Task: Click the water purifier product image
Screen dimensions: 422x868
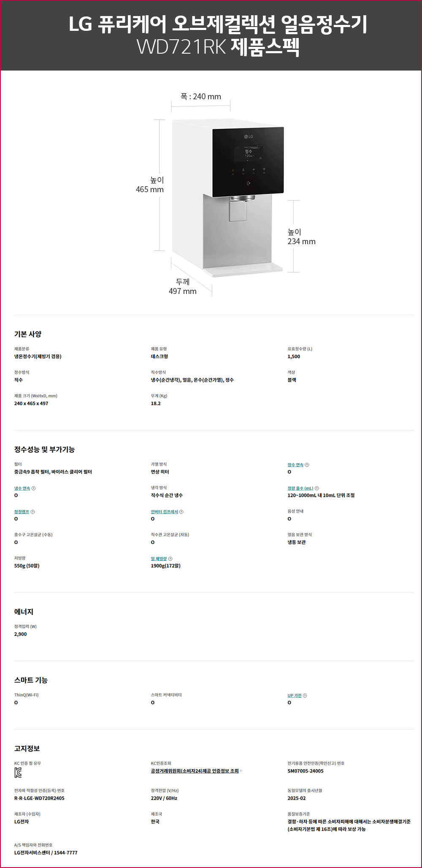Action: coord(227,198)
